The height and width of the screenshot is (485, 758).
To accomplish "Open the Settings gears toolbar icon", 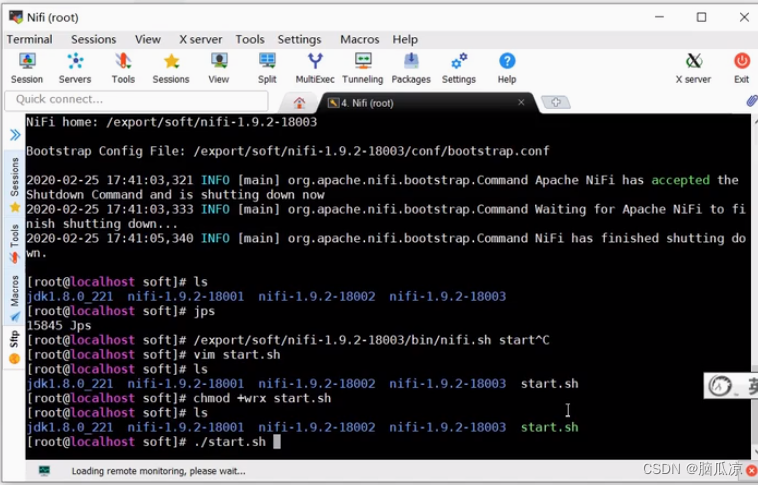I will [x=459, y=68].
